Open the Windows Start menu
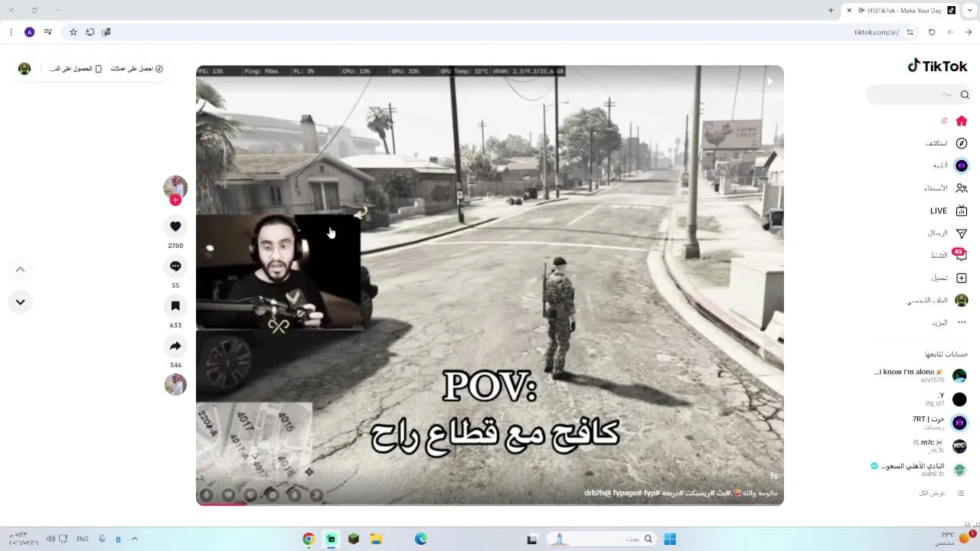The width and height of the screenshot is (980, 551). tap(670, 540)
